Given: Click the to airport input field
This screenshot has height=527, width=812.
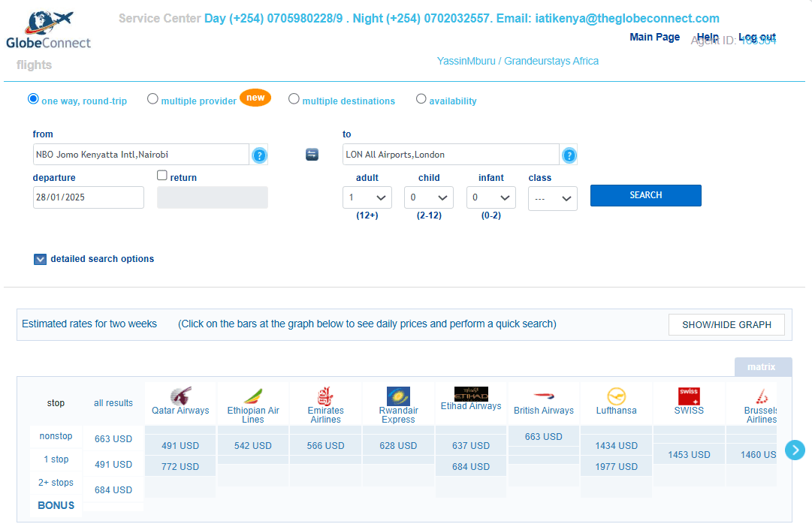Looking at the screenshot, I should [x=451, y=154].
